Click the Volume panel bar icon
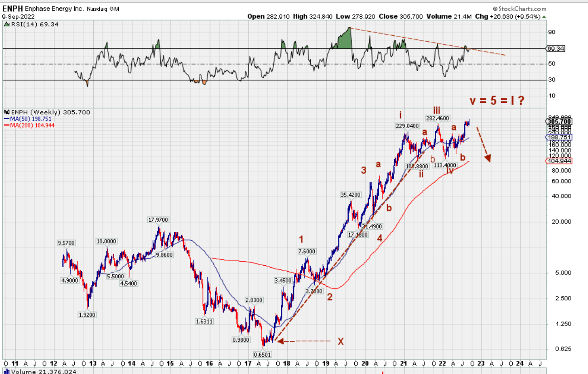 (6, 371)
